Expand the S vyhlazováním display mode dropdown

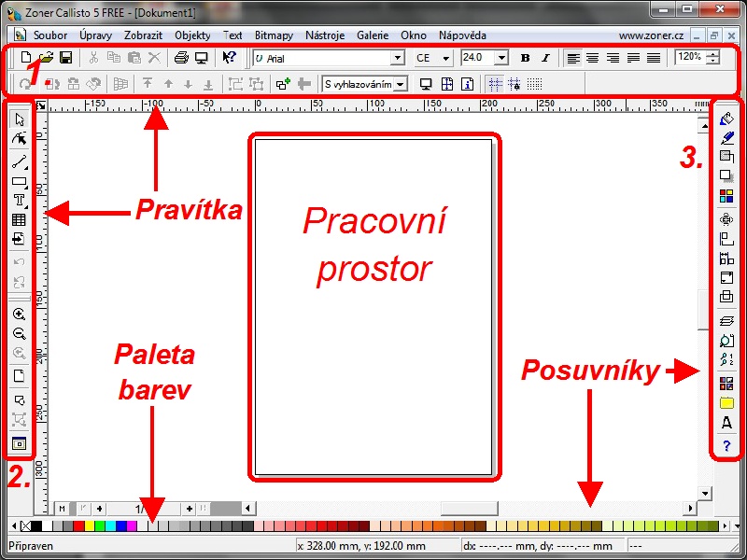pos(402,84)
